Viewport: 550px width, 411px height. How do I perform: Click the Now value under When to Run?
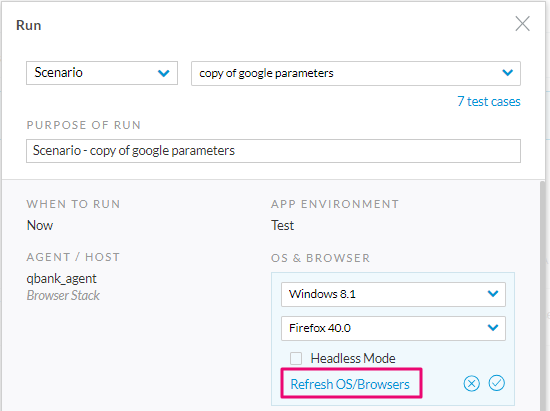(40, 225)
